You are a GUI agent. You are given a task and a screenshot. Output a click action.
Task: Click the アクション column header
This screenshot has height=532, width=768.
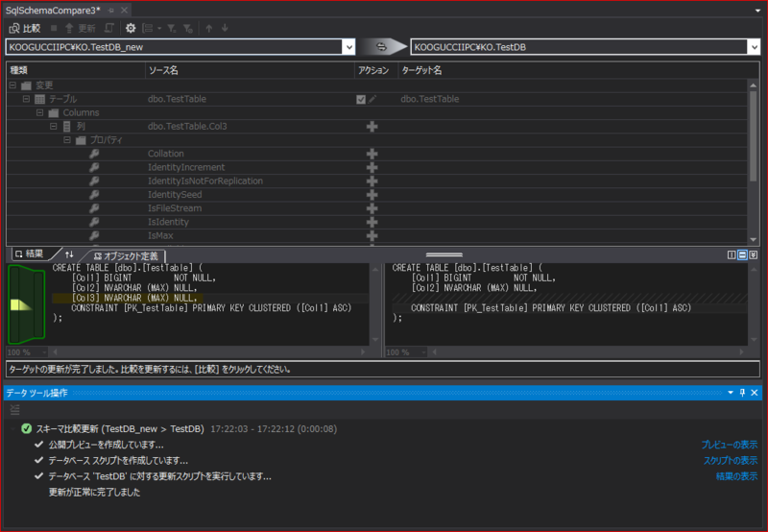pos(376,70)
